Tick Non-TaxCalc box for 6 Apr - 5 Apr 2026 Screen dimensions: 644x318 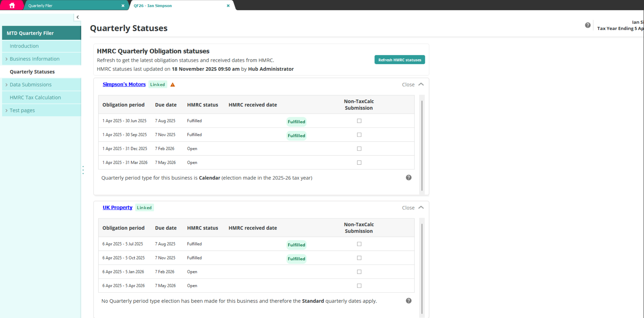pos(359,286)
